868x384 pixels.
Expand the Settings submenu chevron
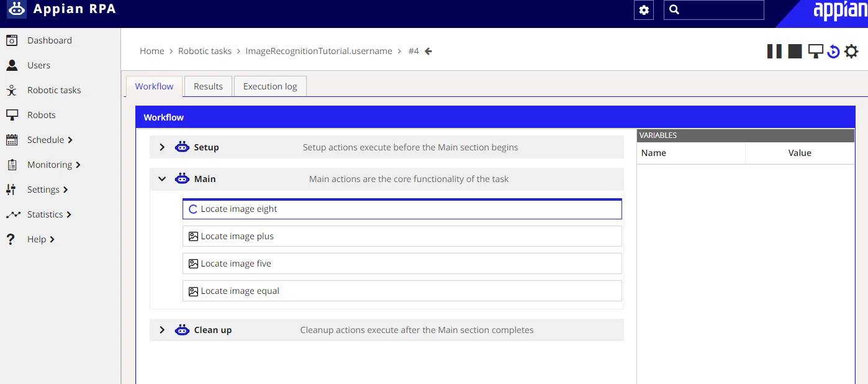pyautogui.click(x=66, y=190)
